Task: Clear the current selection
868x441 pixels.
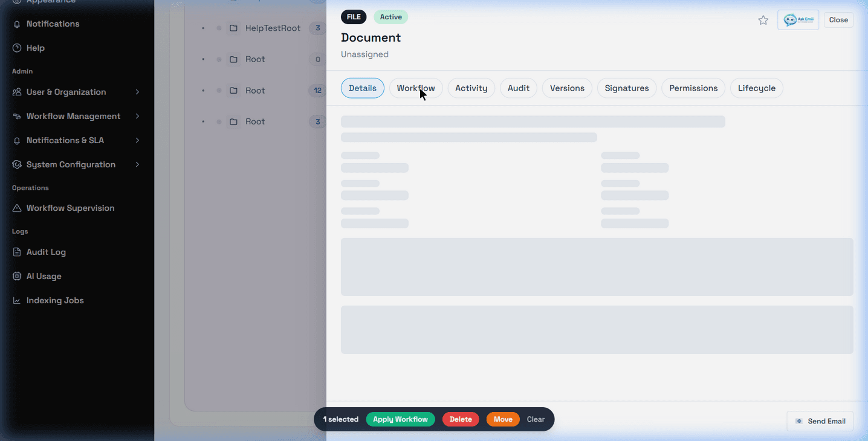Action: (x=536, y=419)
